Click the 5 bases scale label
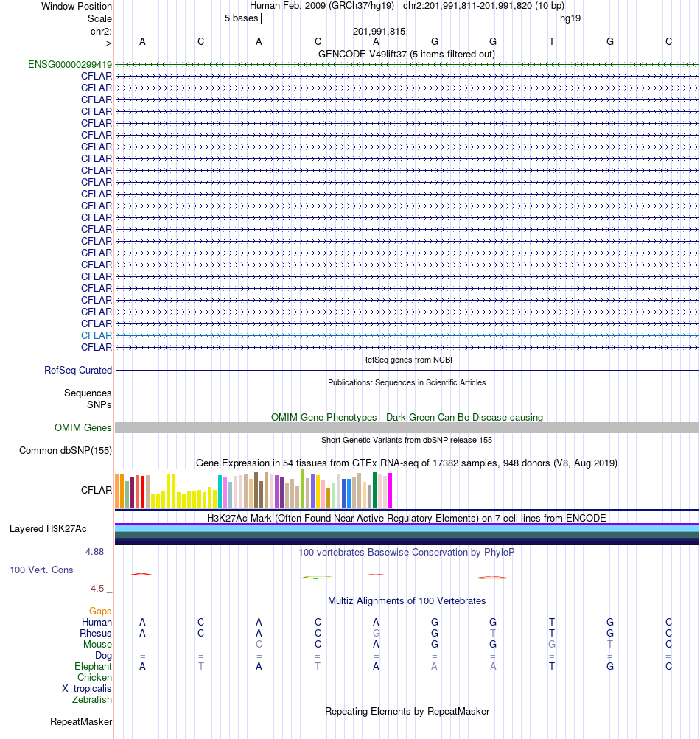Viewport: 700px width, 739px height. coord(241,18)
